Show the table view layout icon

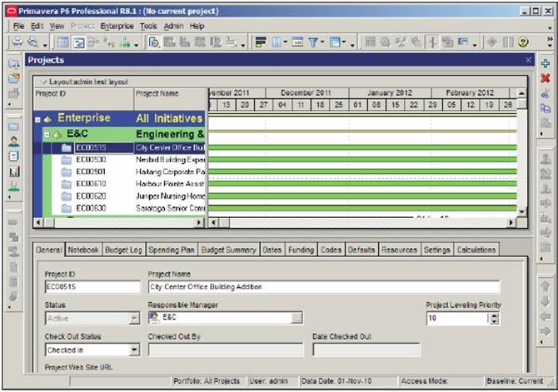(63, 42)
